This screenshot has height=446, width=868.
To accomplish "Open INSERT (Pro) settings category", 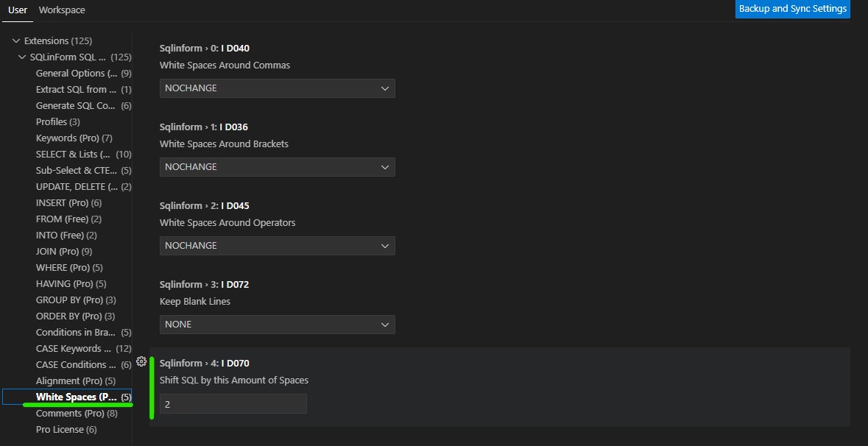I will point(67,202).
